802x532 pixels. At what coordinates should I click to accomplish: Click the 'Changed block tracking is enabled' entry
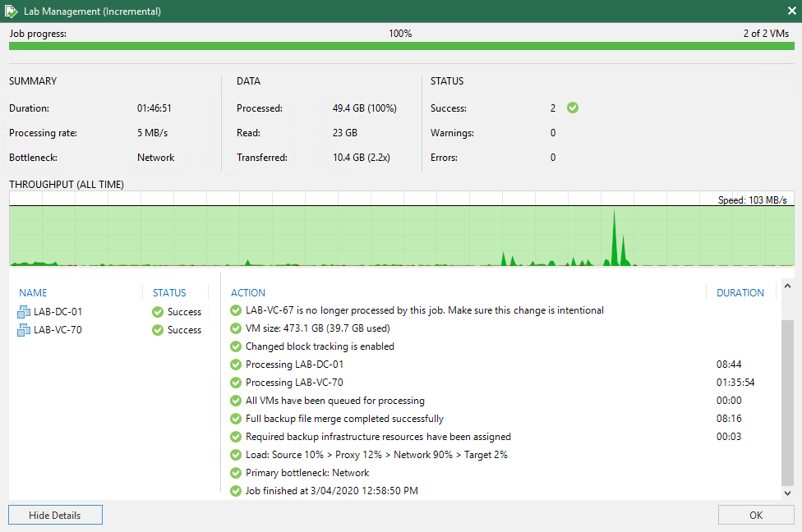tap(320, 346)
